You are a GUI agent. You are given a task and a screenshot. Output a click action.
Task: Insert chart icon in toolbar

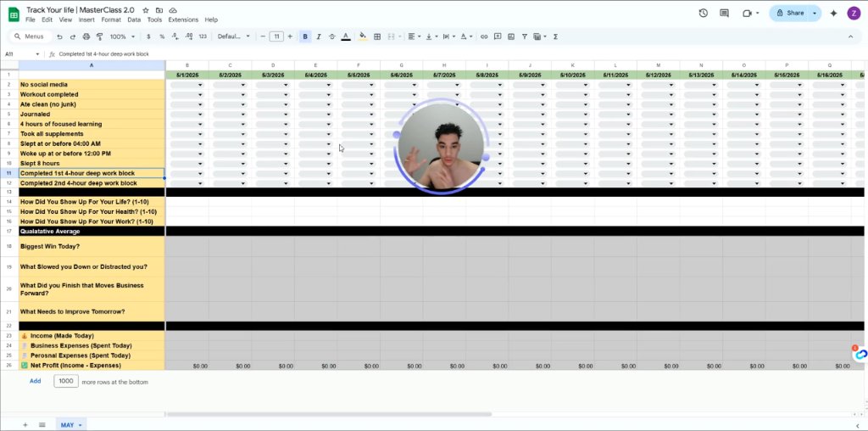tap(511, 36)
